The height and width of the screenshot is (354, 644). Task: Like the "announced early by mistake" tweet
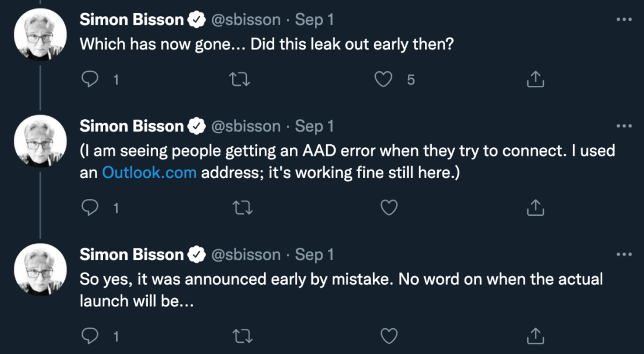click(389, 336)
